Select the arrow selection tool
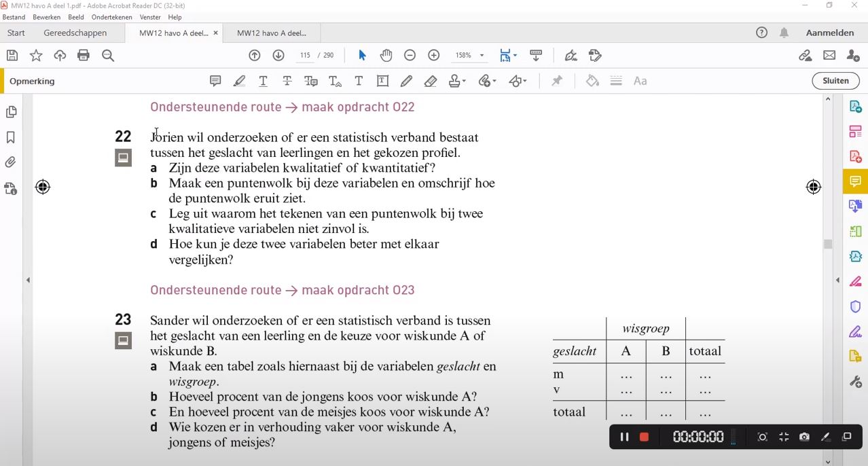The image size is (868, 466). point(362,56)
